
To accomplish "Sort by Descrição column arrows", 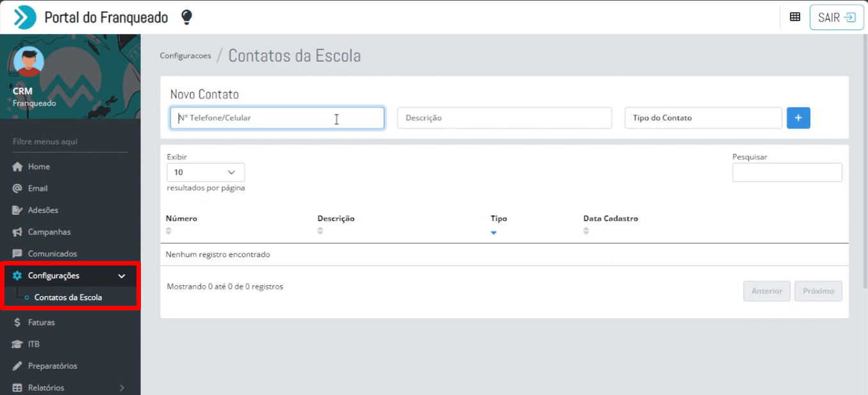I will click(320, 231).
